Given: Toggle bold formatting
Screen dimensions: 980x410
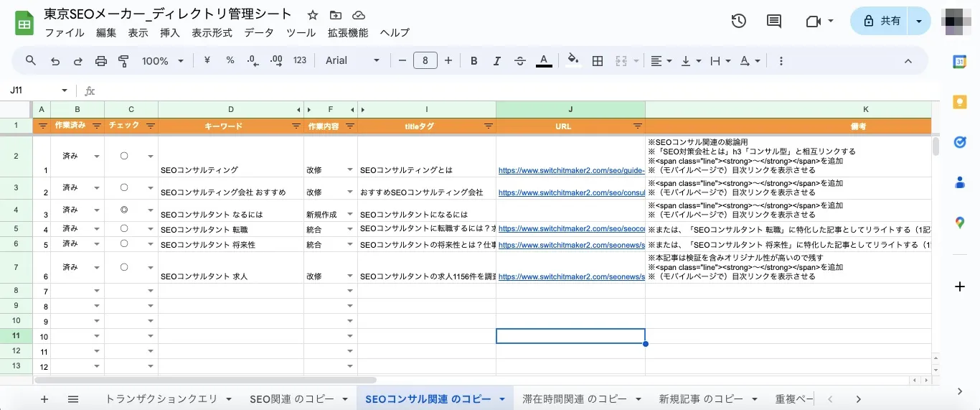Looking at the screenshot, I should [x=474, y=61].
